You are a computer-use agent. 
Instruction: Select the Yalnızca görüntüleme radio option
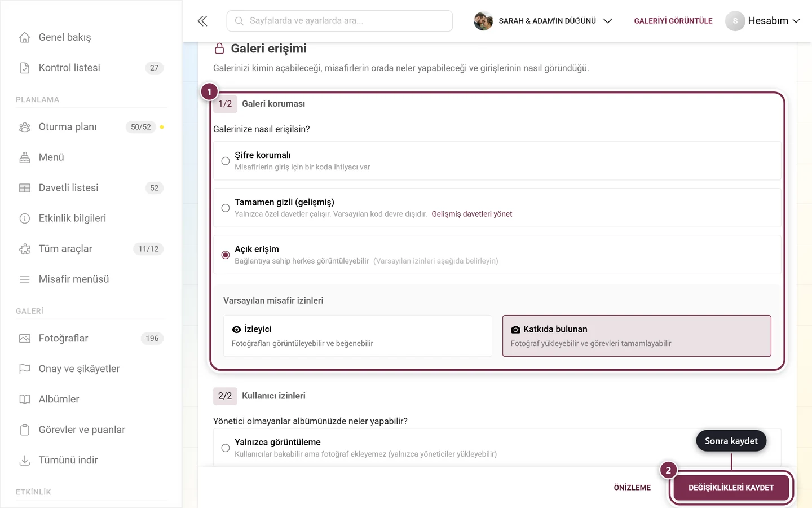click(226, 448)
